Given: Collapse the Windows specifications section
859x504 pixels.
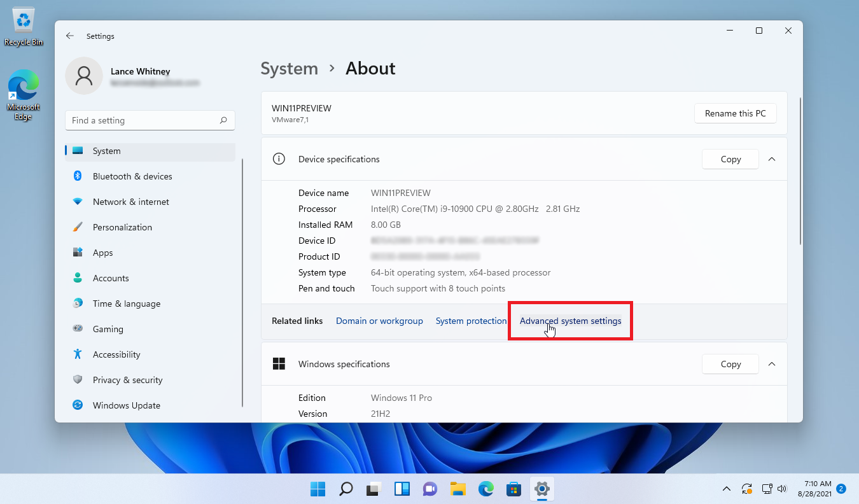Looking at the screenshot, I should point(772,364).
